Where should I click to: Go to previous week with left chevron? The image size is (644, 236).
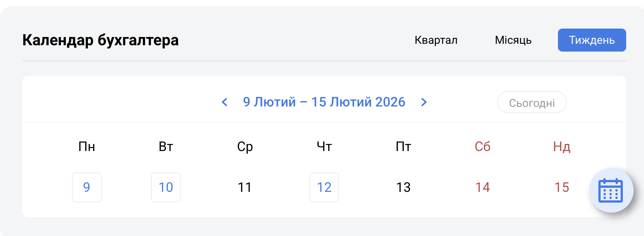click(x=224, y=102)
